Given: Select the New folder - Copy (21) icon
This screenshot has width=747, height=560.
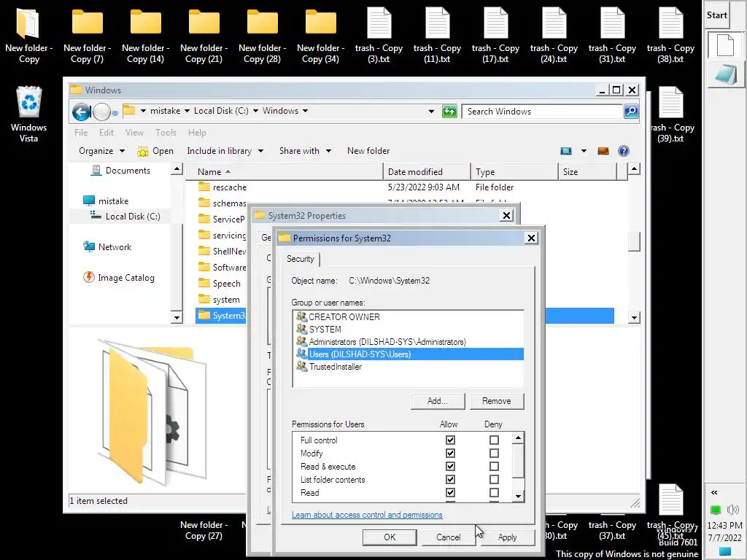Looking at the screenshot, I should pyautogui.click(x=204, y=36).
